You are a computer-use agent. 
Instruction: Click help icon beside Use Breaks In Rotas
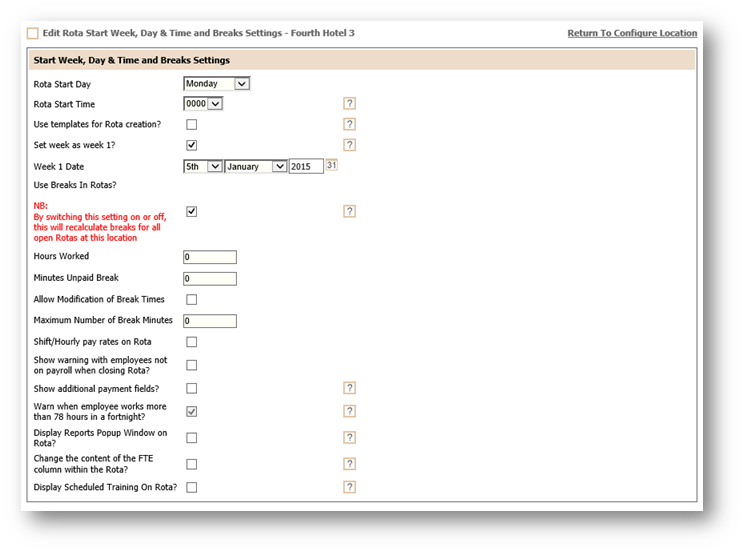350,211
